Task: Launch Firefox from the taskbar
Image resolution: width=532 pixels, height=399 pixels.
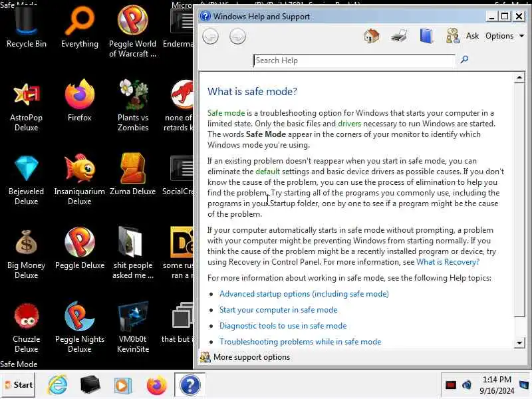Action: (x=157, y=386)
